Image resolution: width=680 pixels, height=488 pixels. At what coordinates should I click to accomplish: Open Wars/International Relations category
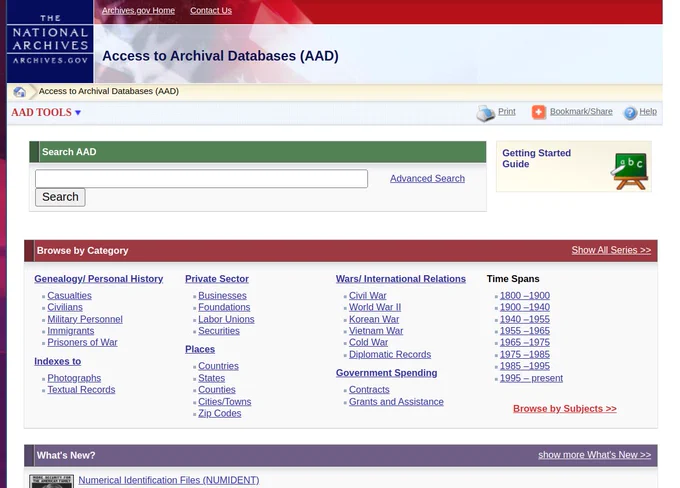[x=401, y=279]
